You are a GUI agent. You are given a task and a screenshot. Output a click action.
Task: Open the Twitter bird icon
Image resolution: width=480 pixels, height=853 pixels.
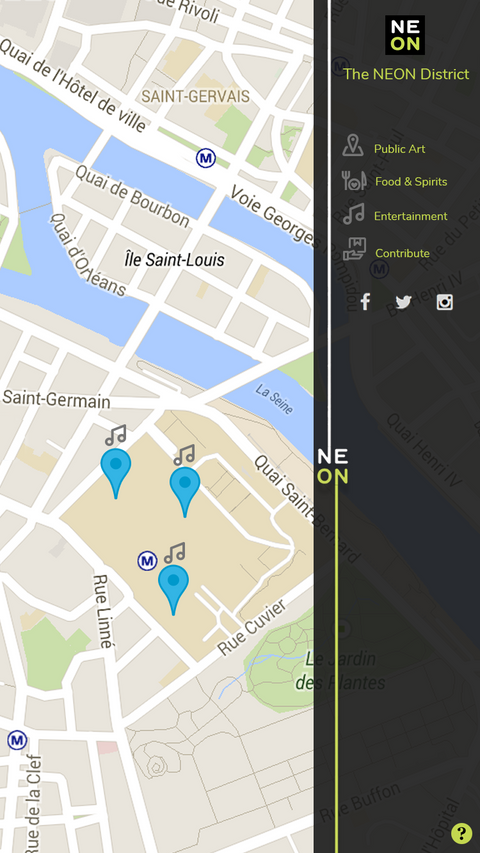[403, 302]
